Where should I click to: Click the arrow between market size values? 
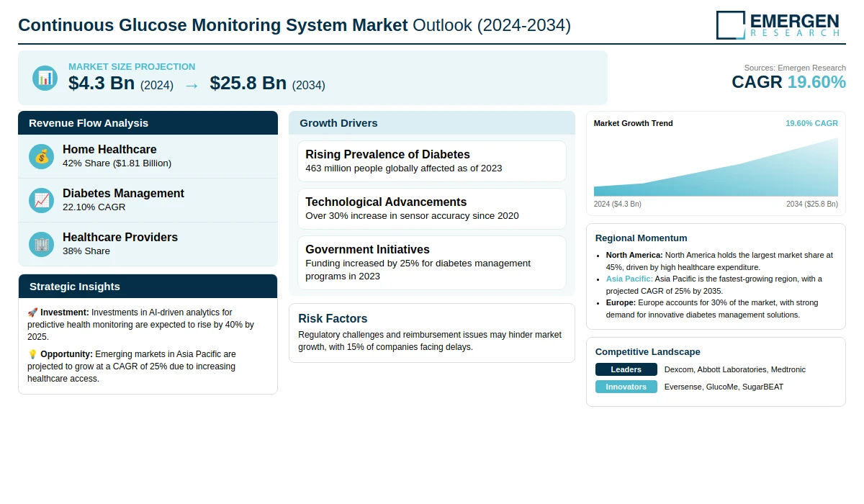192,85
